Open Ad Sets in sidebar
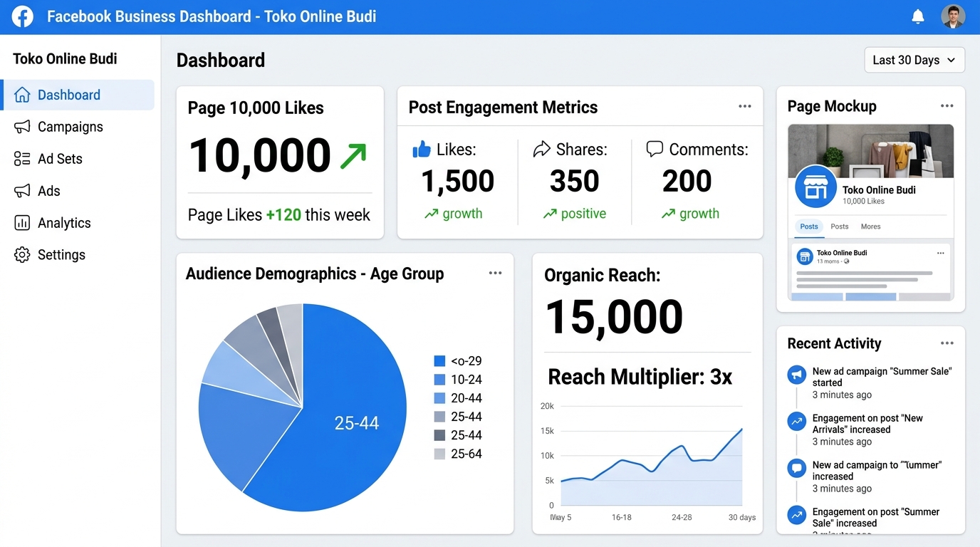 coord(78,159)
